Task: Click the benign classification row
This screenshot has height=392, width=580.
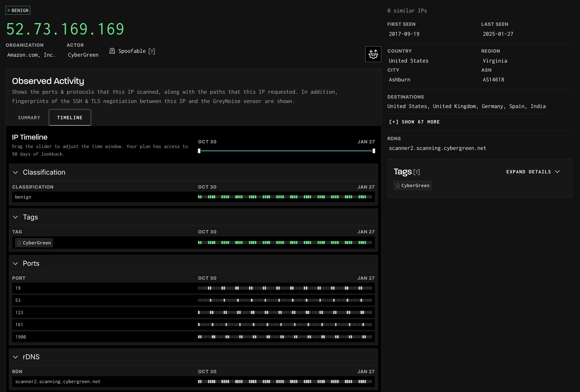Action: (x=193, y=197)
